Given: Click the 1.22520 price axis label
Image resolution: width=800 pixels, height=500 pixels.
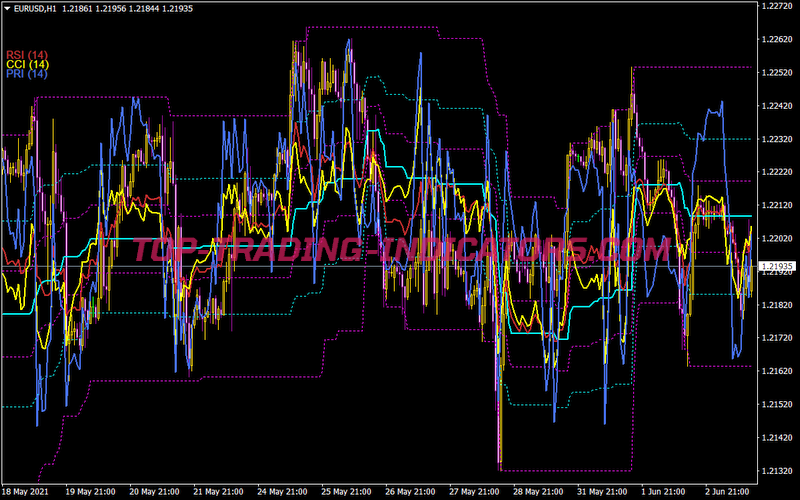Looking at the screenshot, I should pyautogui.click(x=778, y=72).
